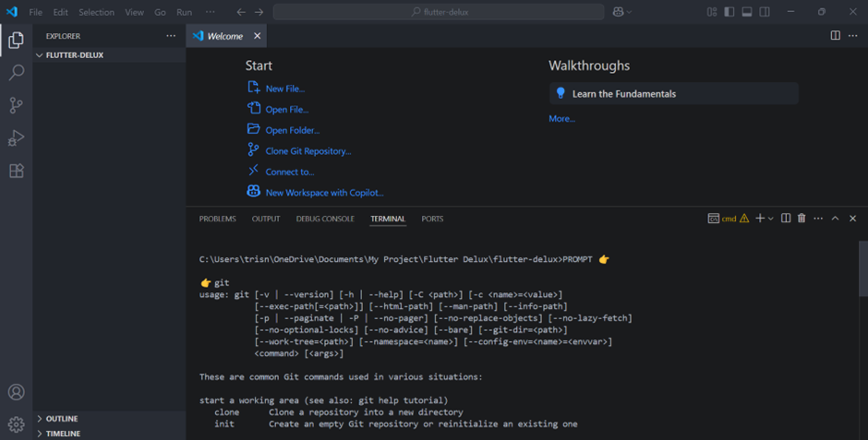Close the Welcome tab

(258, 36)
